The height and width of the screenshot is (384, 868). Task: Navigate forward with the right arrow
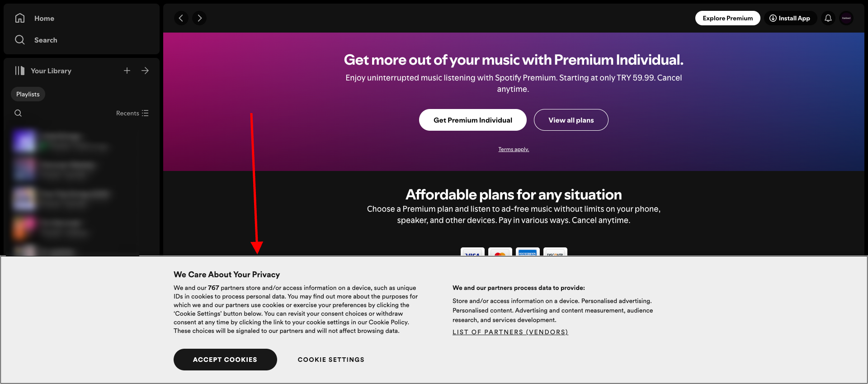pos(199,18)
